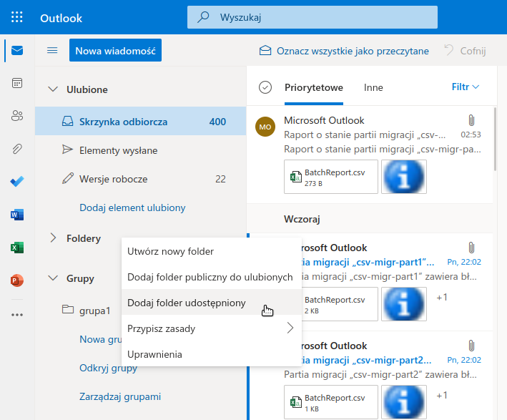Viewport: 507px width, 420px height.
Task: Open the app launcher waffle icon
Action: point(17,18)
